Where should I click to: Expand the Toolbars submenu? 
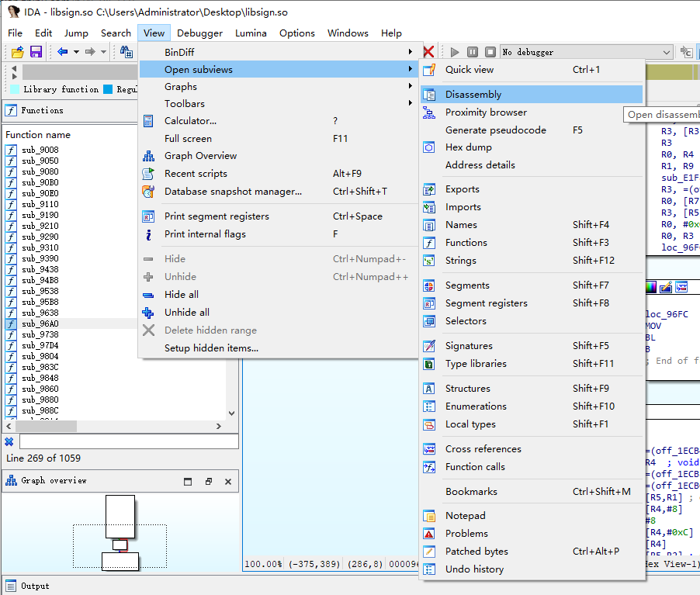point(279,103)
